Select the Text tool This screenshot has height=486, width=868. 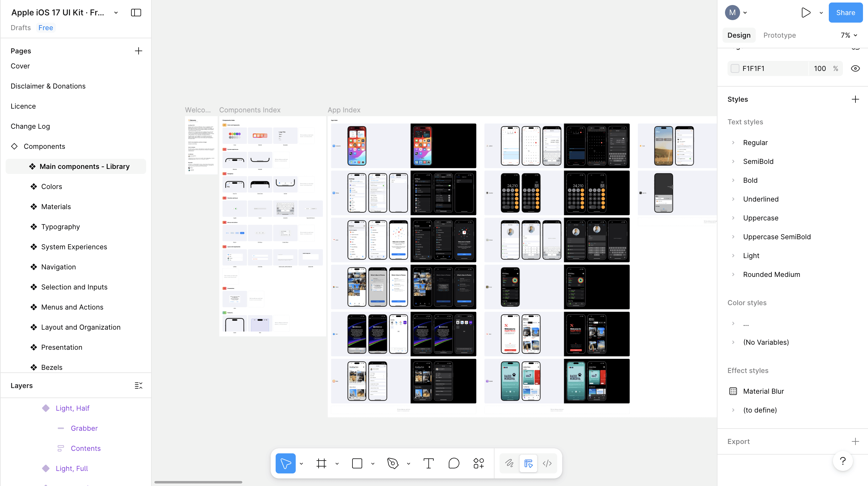point(428,463)
